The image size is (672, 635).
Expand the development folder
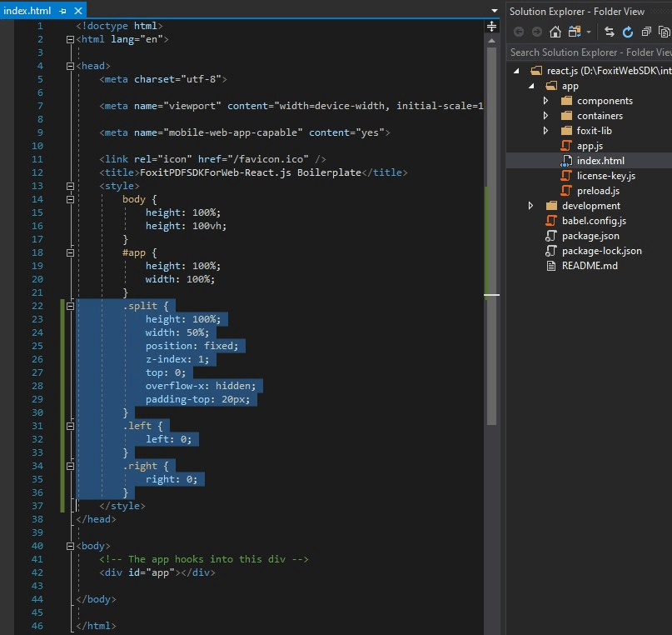point(530,206)
